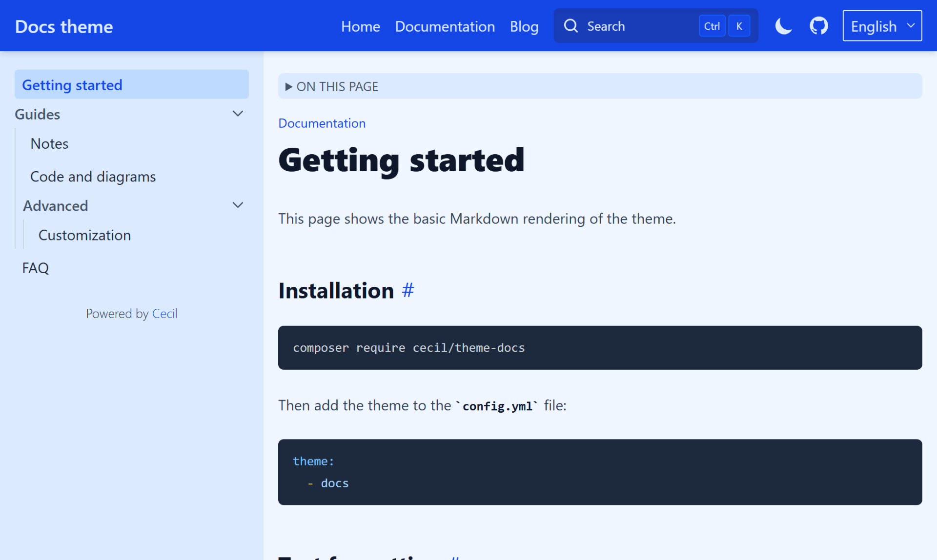Click the config.yml inline code text
Image resolution: width=937 pixels, height=560 pixels.
tap(497, 406)
